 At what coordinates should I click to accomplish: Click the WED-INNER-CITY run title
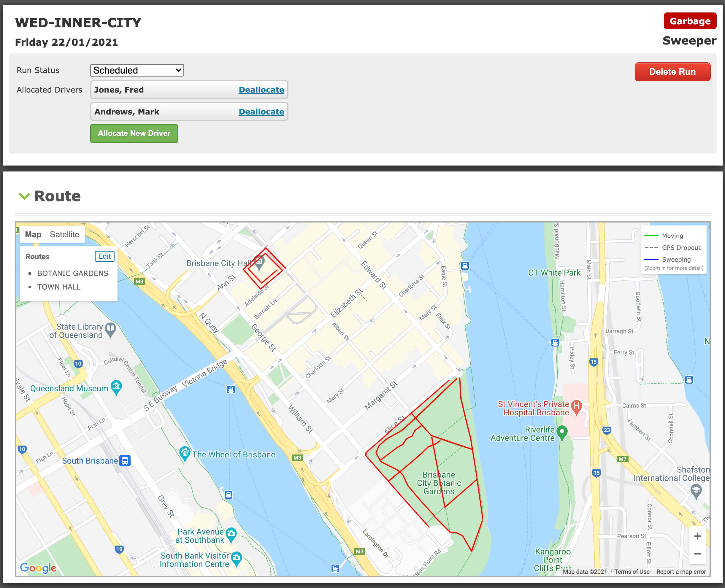pyautogui.click(x=78, y=23)
